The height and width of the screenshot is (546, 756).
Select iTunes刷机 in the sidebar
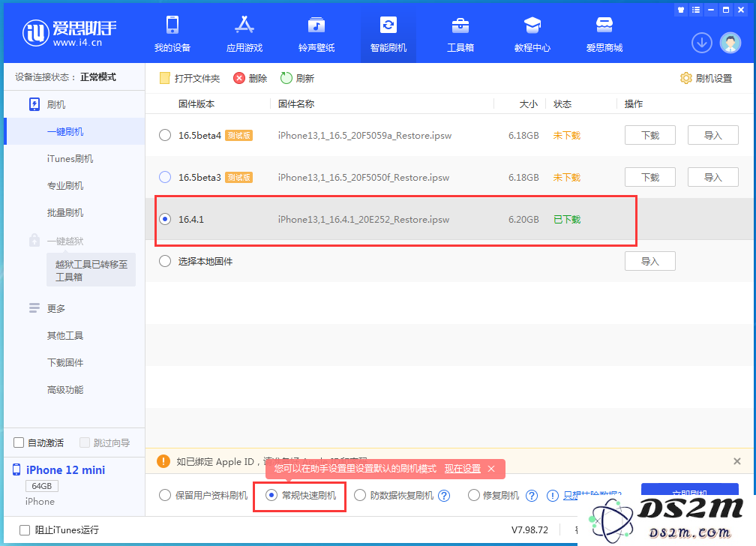[70, 159]
